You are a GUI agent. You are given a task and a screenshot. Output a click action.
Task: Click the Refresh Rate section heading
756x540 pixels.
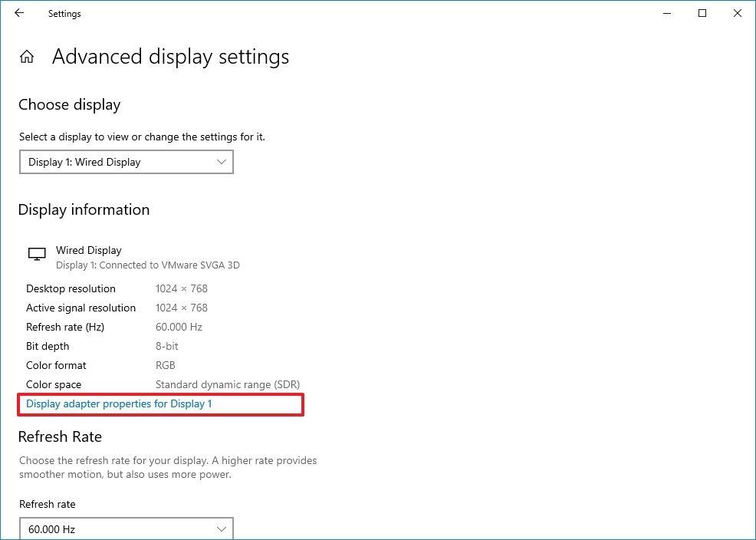[60, 436]
